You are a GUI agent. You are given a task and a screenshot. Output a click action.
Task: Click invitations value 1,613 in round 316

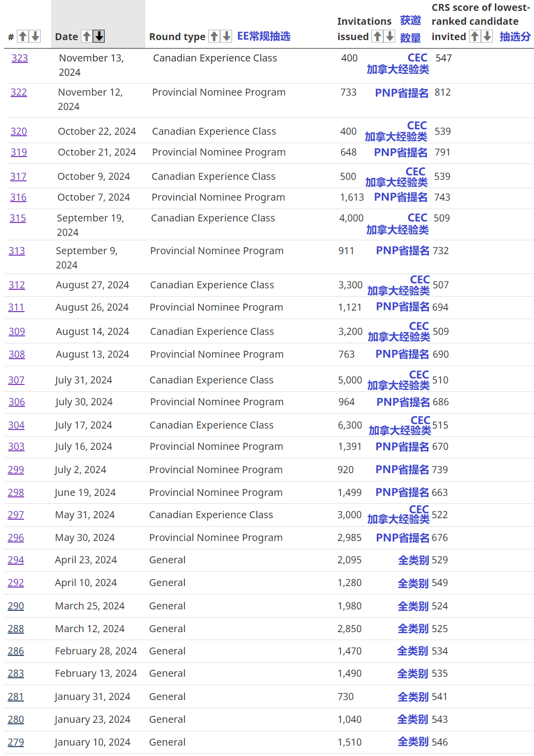point(352,197)
